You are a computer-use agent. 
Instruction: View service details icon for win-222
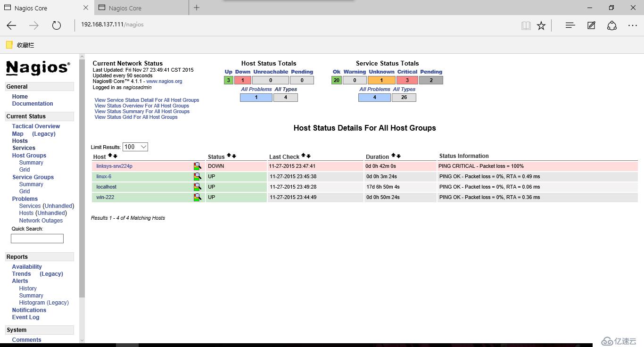click(197, 197)
